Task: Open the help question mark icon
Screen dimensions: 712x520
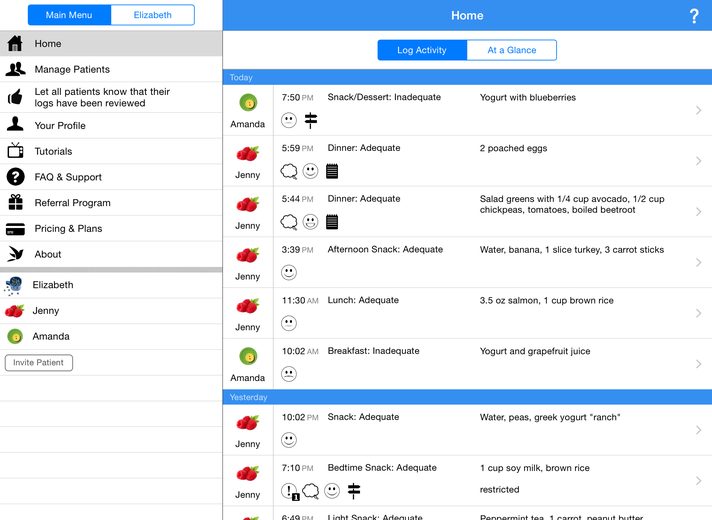Action: click(x=693, y=16)
